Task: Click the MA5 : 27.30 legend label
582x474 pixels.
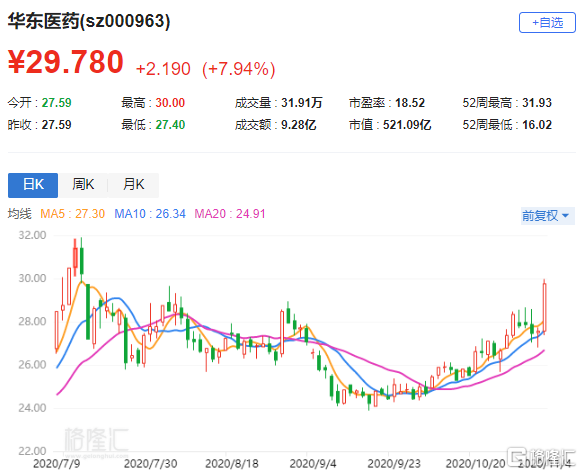Action: 72,214
